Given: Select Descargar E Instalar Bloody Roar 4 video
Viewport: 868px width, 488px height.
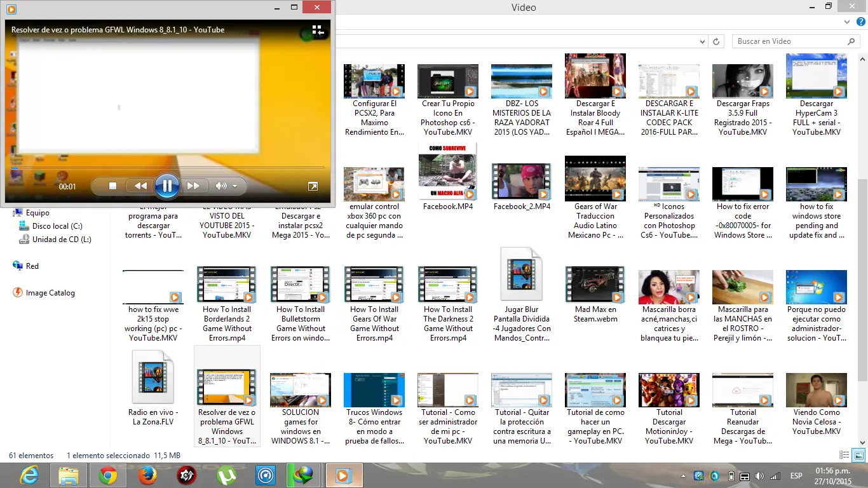Looking at the screenshot, I should click(x=595, y=95).
